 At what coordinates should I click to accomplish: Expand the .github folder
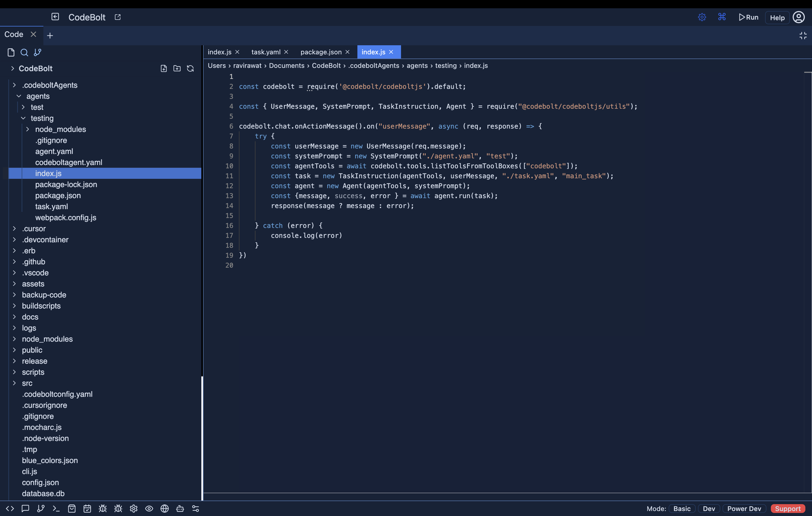(x=14, y=261)
